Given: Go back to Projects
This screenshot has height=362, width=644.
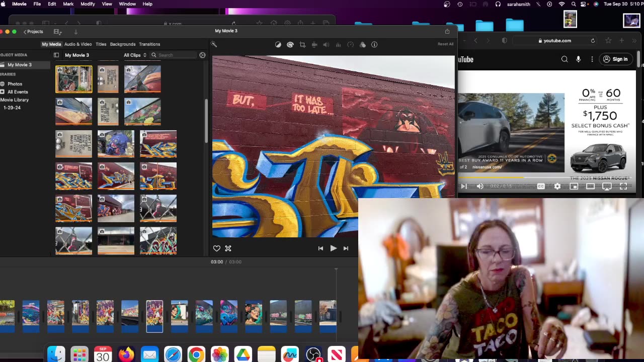Looking at the screenshot, I should click(33, 32).
